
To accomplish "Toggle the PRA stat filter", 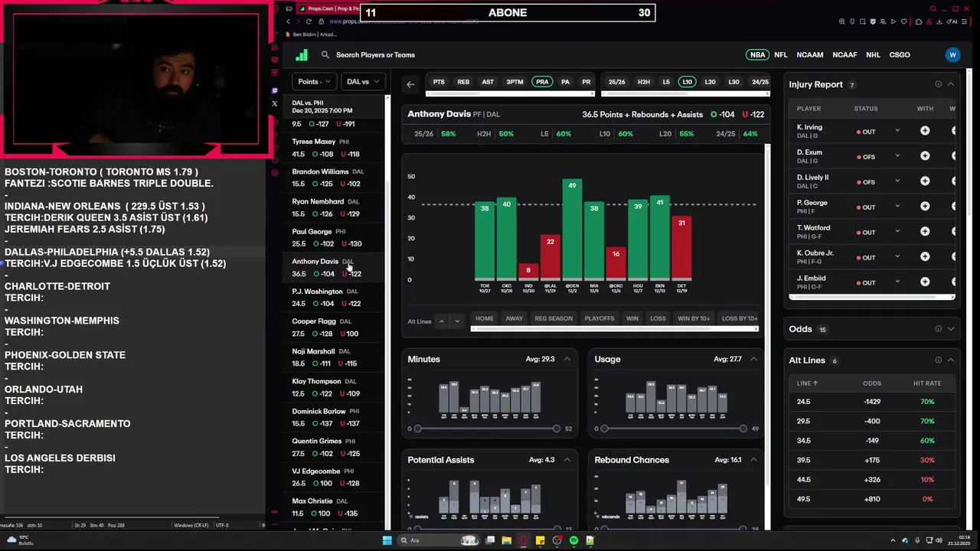I will click(x=542, y=82).
